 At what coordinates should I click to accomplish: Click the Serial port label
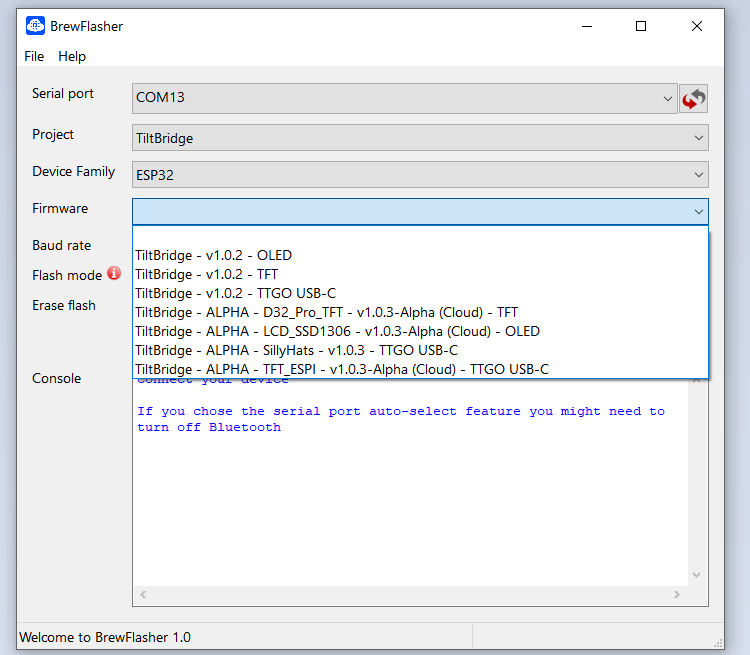point(63,93)
